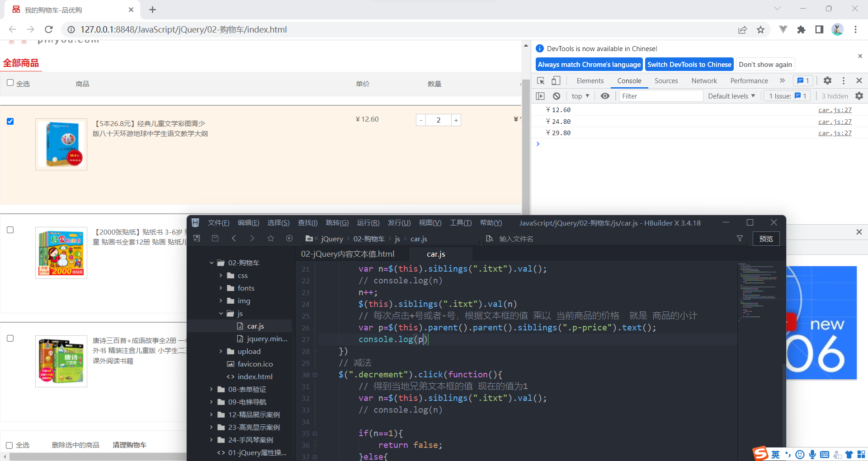Enable the top 全选 select-all checkbox
Screen dimensions: 868x461
pyautogui.click(x=9, y=82)
